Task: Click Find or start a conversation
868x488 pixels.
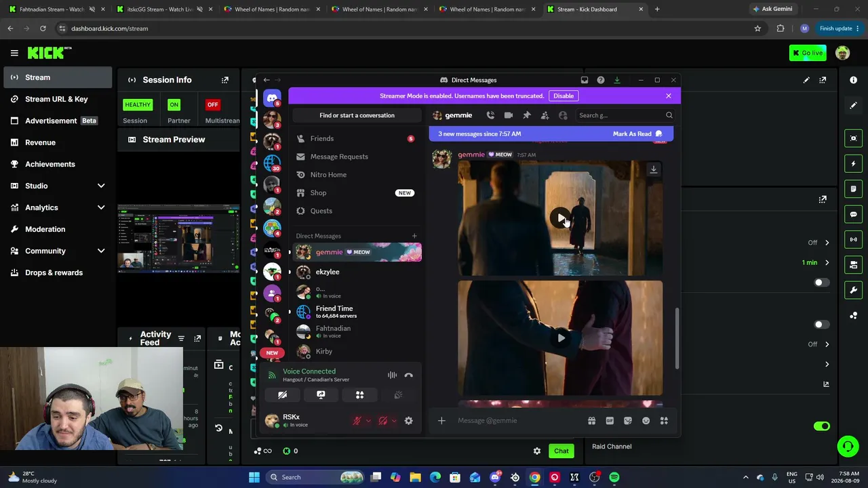Action: [x=357, y=115]
